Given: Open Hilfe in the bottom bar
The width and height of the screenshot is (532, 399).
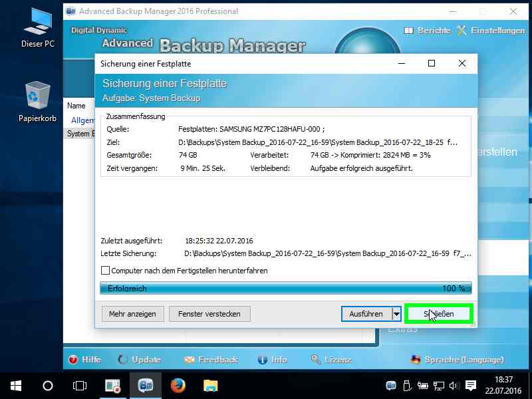Looking at the screenshot, I should pyautogui.click(x=84, y=360).
